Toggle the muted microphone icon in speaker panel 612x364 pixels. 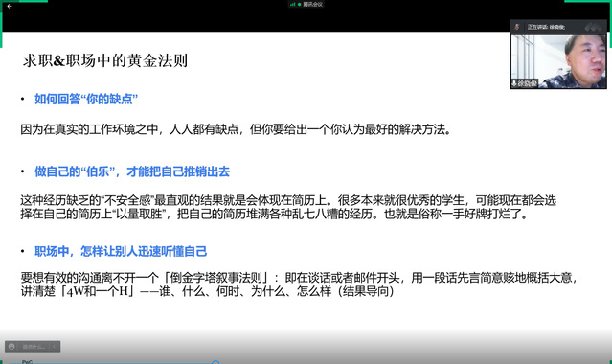coord(517,27)
